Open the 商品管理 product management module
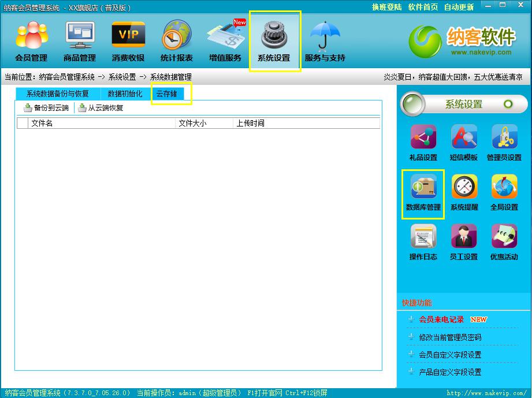Viewport: 532px width, 398px height. (80, 42)
